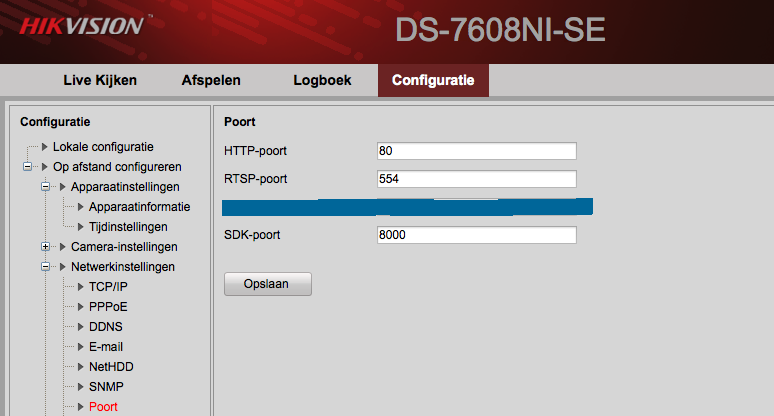Click the arrow icon beside TCP/IP
Image resolution: width=774 pixels, height=416 pixels.
pyautogui.click(x=80, y=287)
